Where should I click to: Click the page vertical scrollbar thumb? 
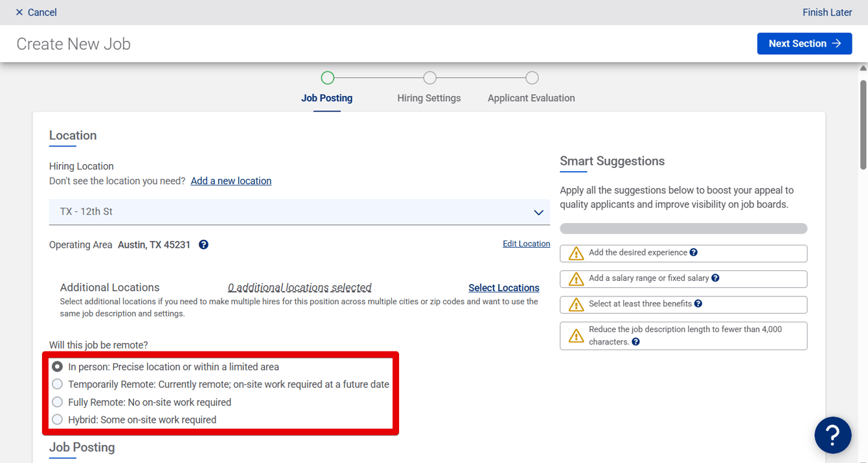863,125
